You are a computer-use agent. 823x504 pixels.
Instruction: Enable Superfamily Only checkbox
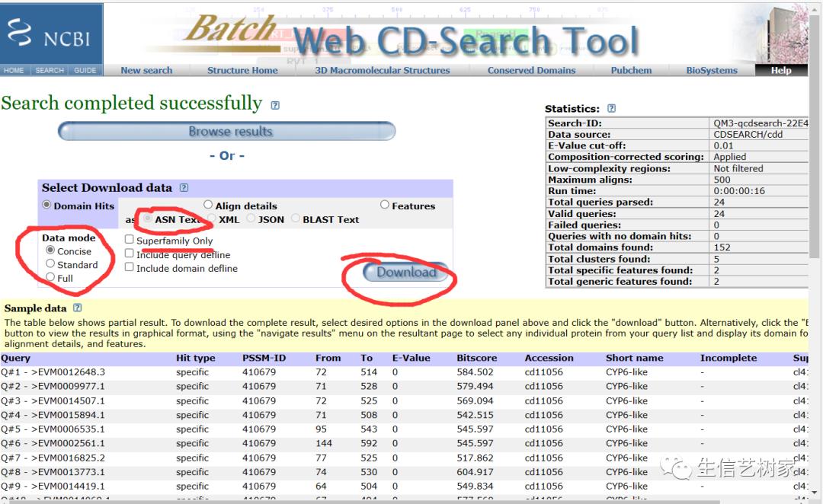[129, 239]
